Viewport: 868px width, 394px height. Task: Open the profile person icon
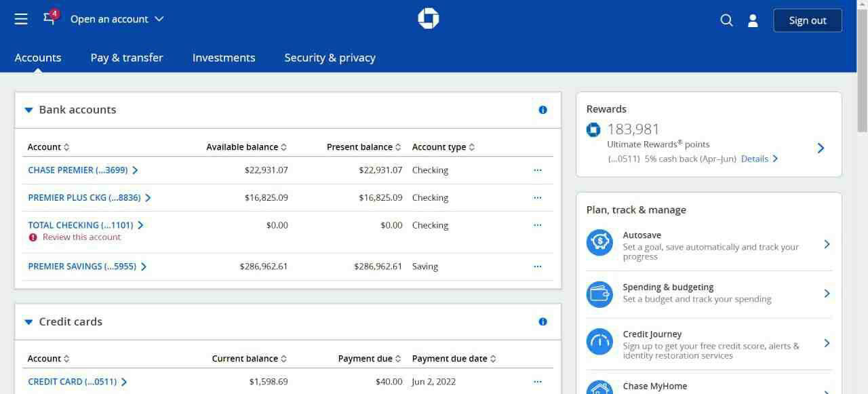click(x=753, y=20)
